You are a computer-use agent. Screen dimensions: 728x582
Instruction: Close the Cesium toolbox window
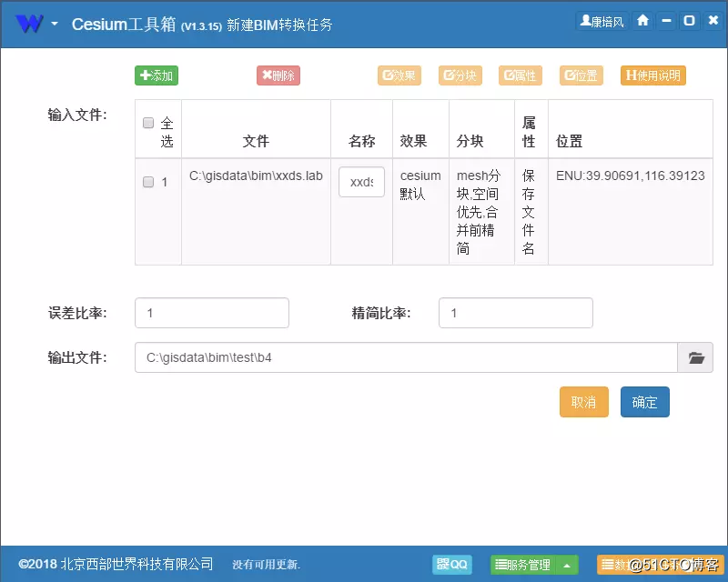713,21
